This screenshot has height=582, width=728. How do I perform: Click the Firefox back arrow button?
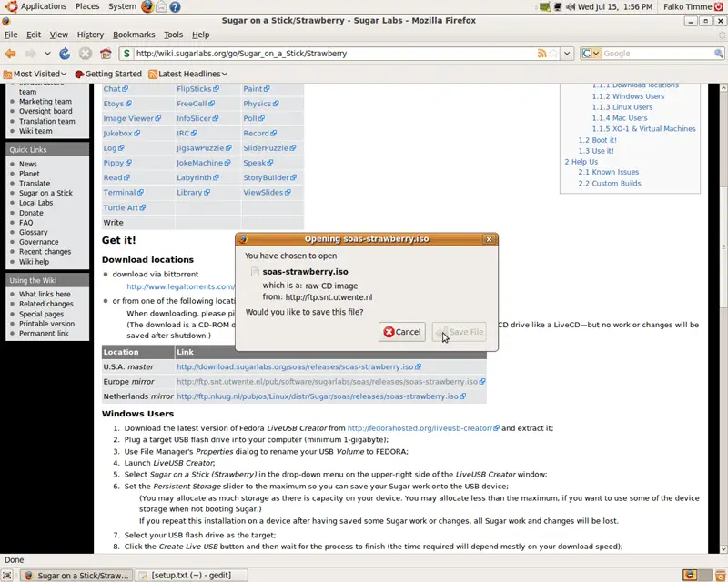click(10, 54)
